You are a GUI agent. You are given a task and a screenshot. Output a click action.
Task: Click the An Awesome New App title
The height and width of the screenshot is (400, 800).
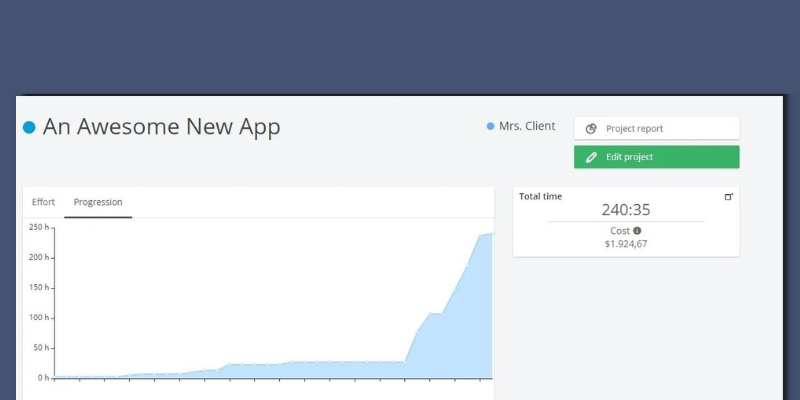click(162, 127)
